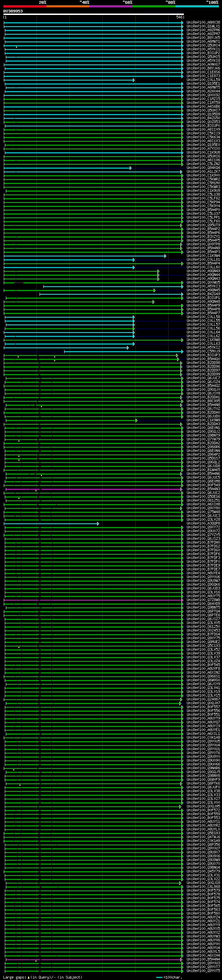Click the UniRef100_A9QN45 label
Screen dimensions: 222x980
click(203, 290)
